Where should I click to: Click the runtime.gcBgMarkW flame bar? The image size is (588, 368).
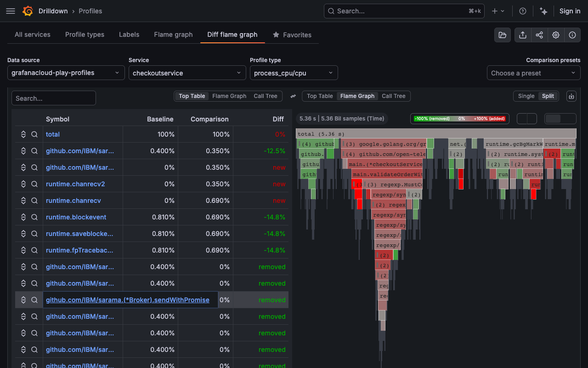click(514, 144)
